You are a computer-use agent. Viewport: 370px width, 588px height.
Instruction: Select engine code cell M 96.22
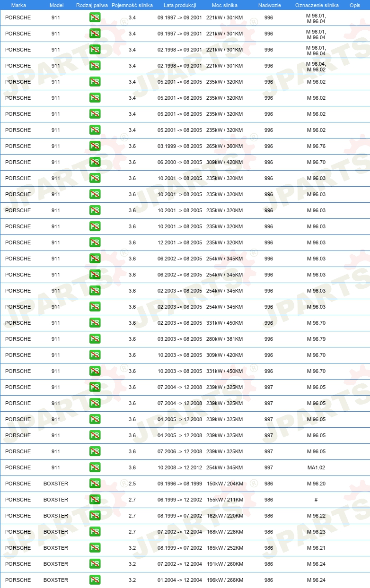[x=316, y=516]
